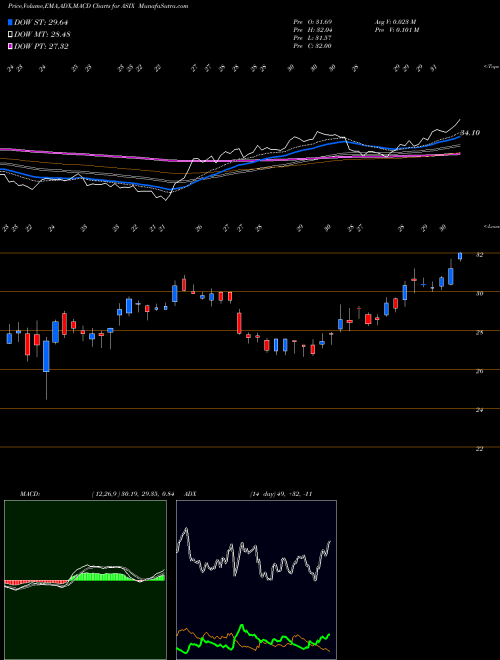Click the 'Pre V: 0.101 M' value
Screen dimensions: 500x660
(x=396, y=30)
